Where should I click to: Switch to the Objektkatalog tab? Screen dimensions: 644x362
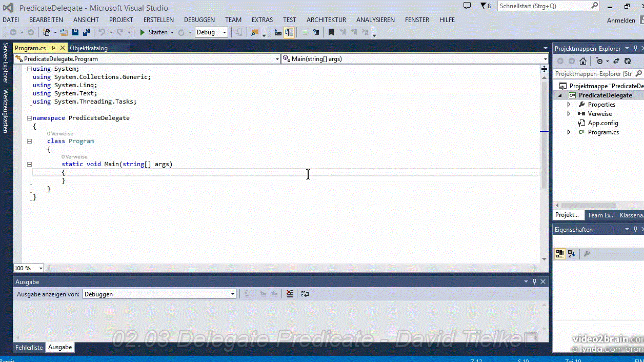pos(89,48)
